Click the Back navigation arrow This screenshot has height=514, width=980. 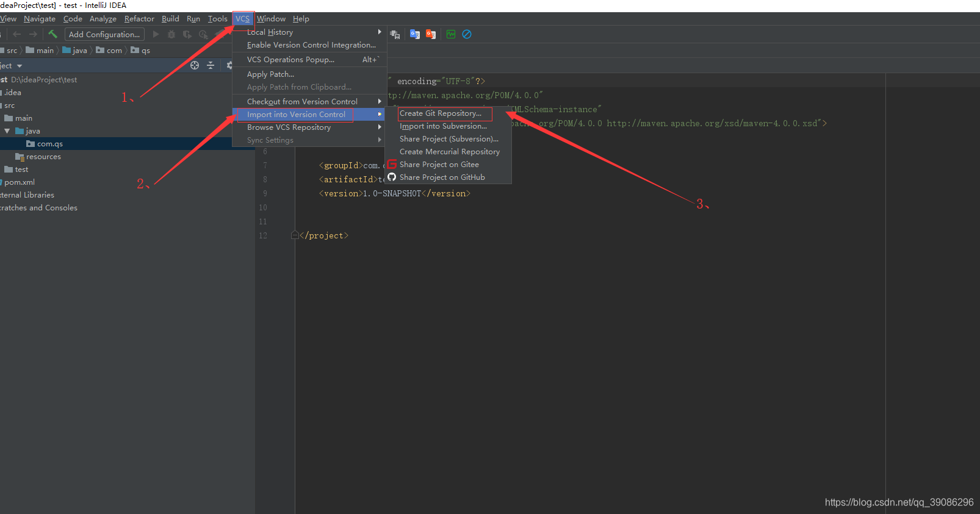click(x=17, y=35)
